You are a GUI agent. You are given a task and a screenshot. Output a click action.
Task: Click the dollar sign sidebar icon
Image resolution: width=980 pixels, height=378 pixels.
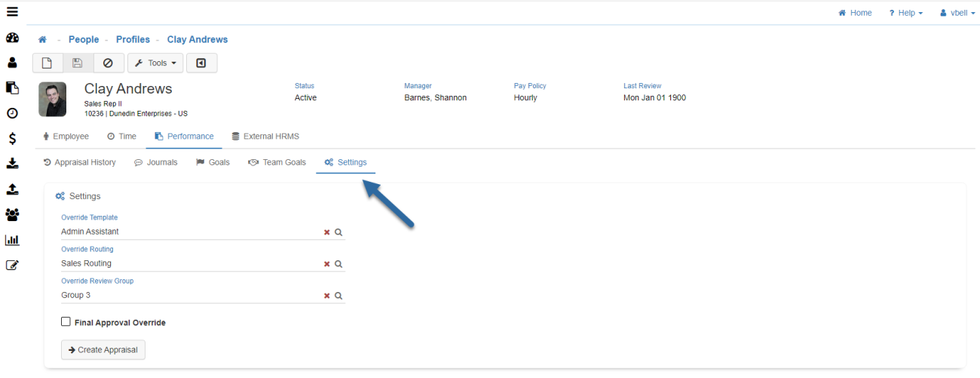12,138
